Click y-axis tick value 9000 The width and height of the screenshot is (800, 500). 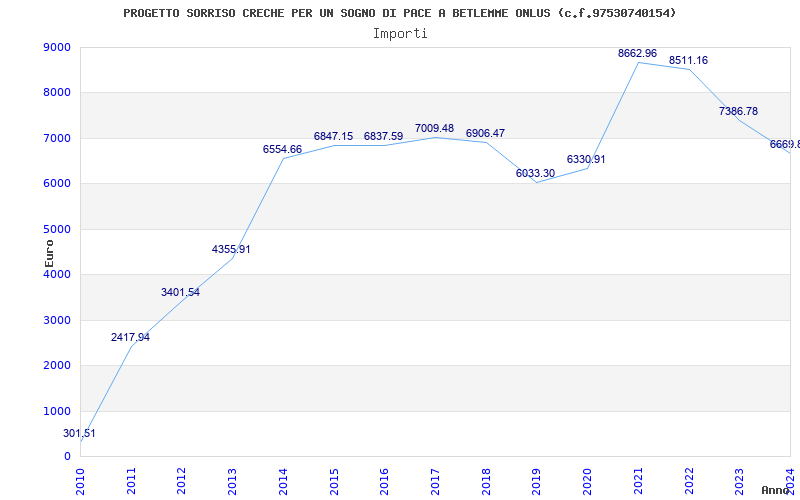click(x=58, y=47)
